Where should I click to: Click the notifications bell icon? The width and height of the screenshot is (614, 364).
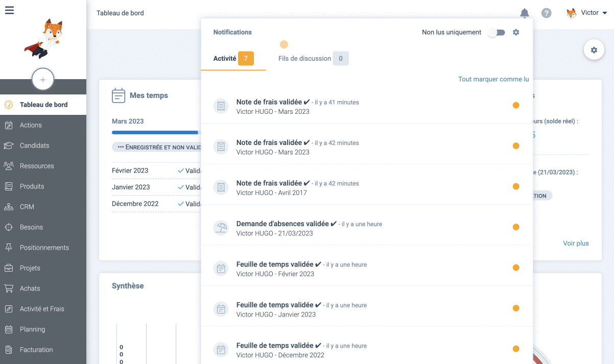(x=525, y=13)
